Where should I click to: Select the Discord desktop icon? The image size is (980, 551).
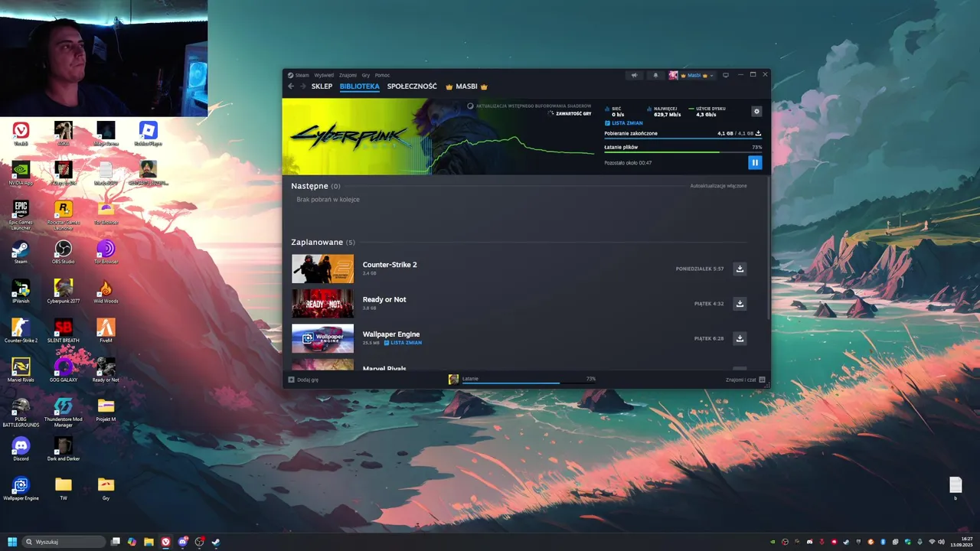click(21, 448)
